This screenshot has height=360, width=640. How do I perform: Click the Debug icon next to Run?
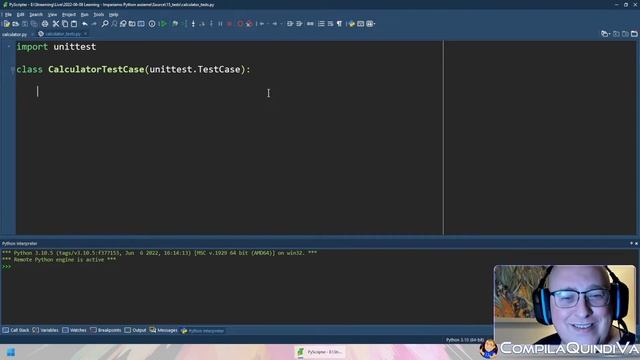click(x=175, y=24)
